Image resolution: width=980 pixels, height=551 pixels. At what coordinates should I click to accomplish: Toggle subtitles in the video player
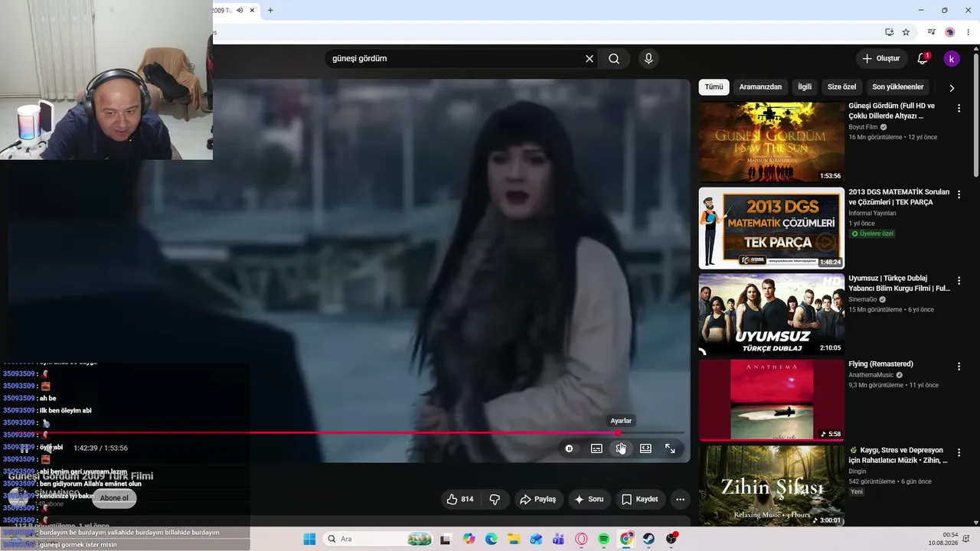coord(596,448)
